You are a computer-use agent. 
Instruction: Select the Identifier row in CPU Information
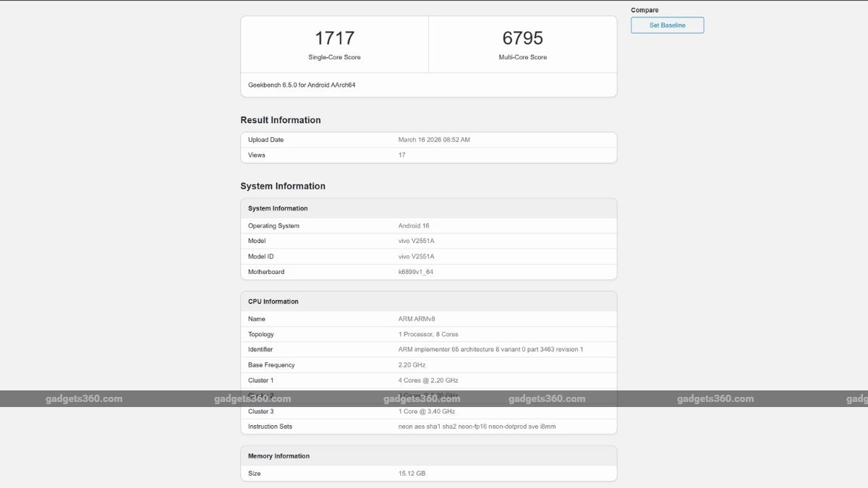coord(428,349)
